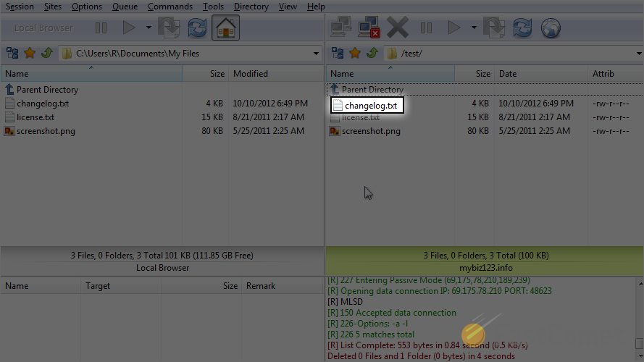Click the transfer icon in remote toolbar

(495, 28)
